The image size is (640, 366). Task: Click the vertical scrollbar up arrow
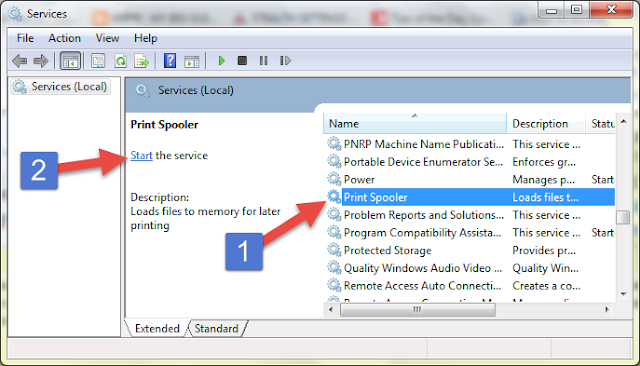(x=623, y=122)
